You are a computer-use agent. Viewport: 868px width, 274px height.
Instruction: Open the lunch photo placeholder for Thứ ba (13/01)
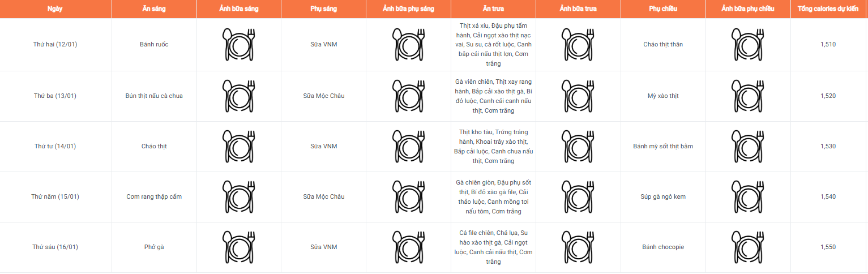pos(578,96)
